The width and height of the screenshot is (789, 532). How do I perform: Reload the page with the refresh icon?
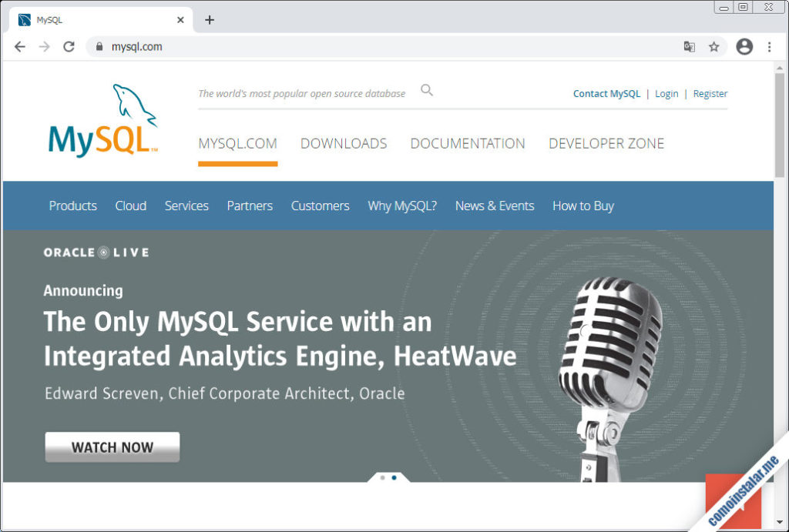(69, 47)
